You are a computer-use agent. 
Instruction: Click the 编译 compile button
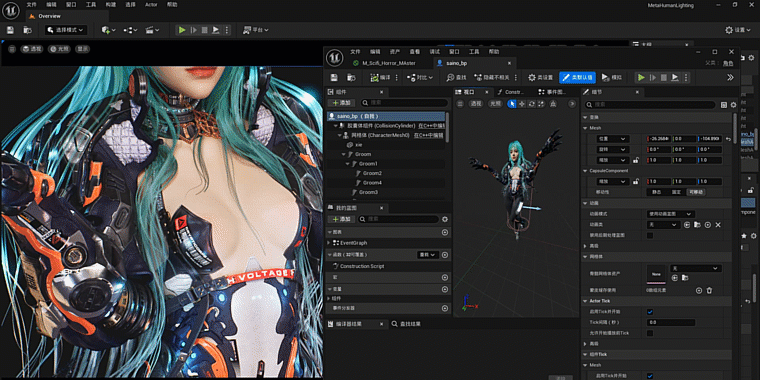[x=380, y=78]
